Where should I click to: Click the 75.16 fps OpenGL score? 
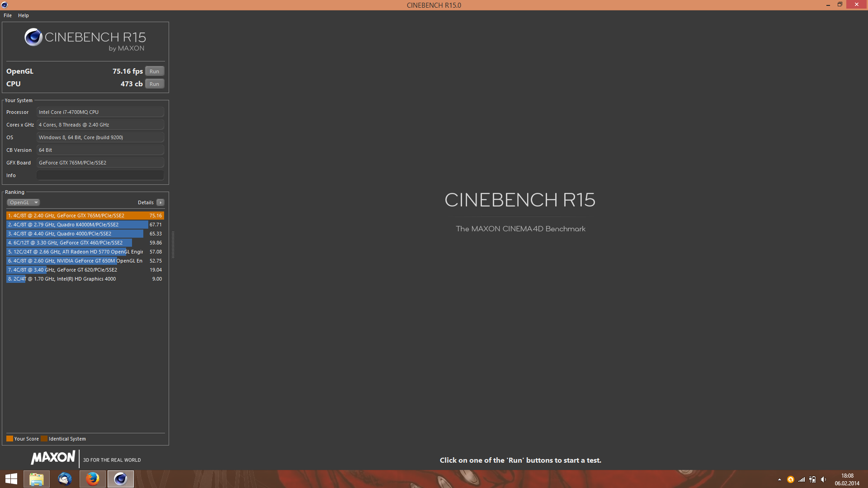(127, 71)
